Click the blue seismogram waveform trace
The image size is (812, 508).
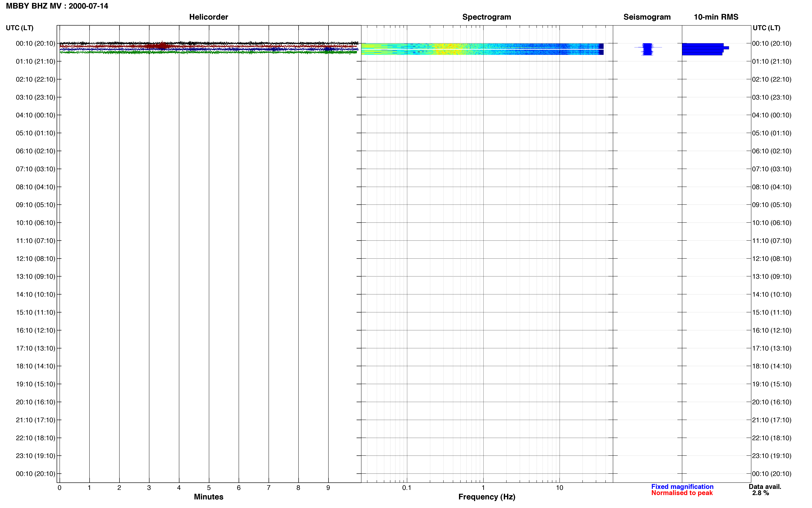(x=647, y=49)
